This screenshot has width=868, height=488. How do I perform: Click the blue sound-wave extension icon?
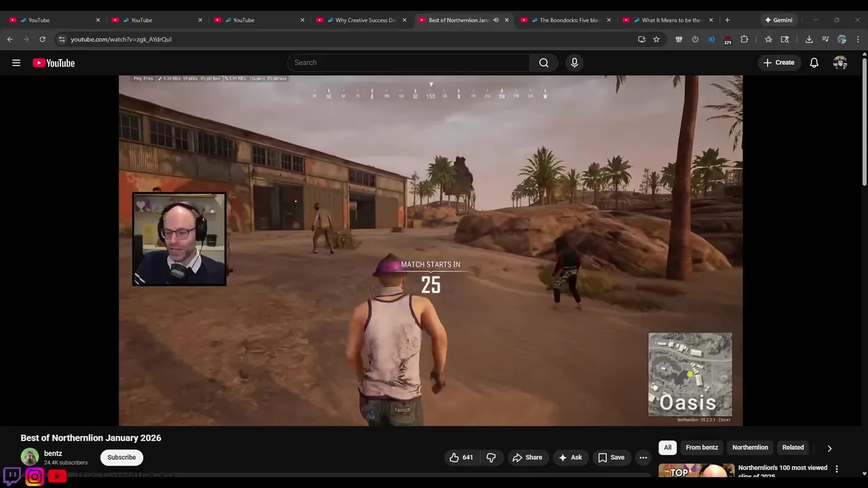[x=711, y=39]
